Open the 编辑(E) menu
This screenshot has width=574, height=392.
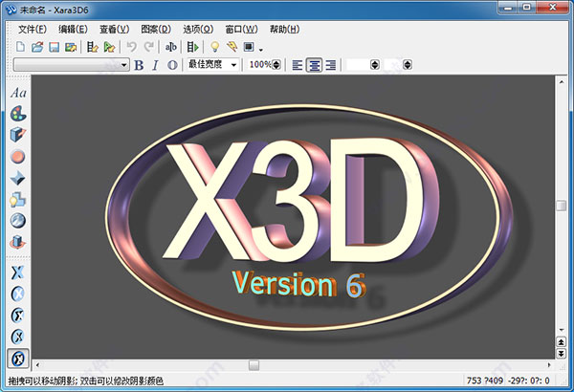point(73,30)
